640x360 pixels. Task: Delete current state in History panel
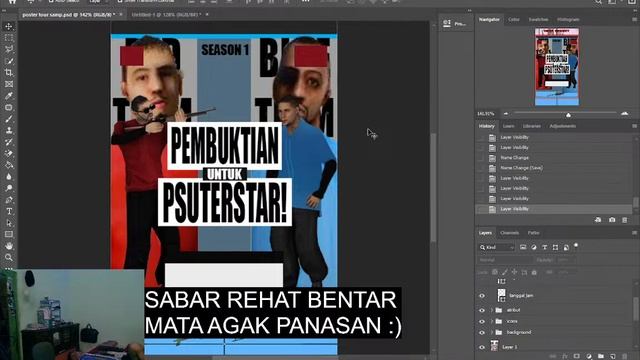[624, 220]
